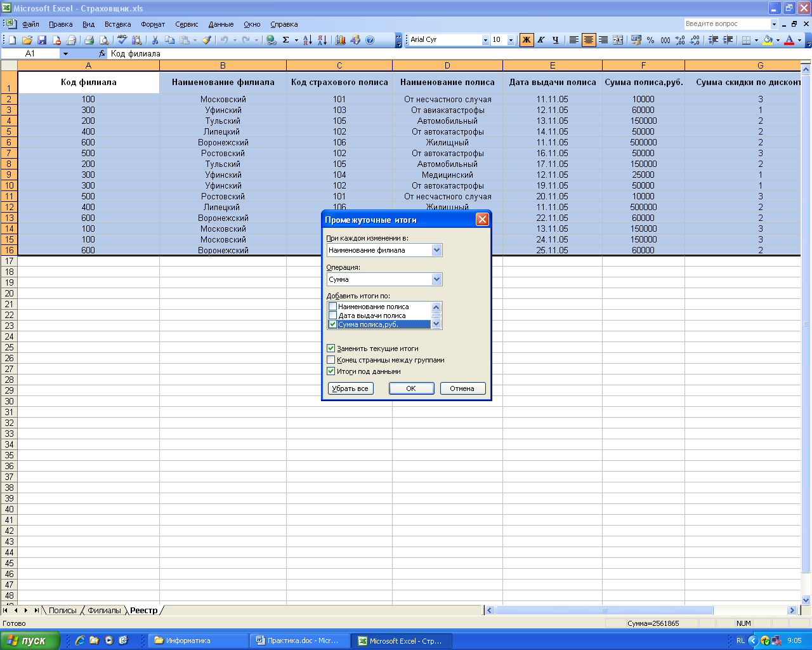Screen dimensions: 812x650
Task: Cancel the dialog with Отмена
Action: click(x=462, y=388)
